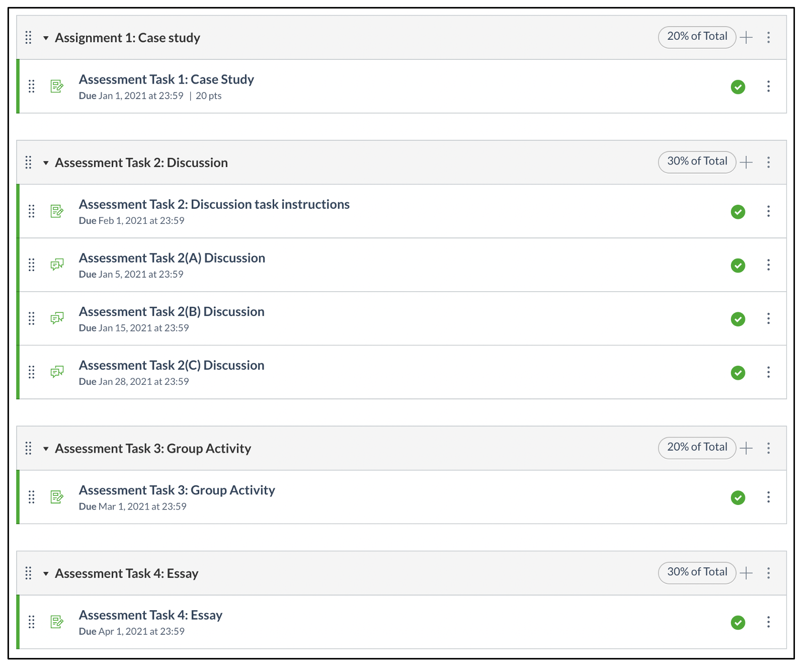Grab drag handle of Assessment Task 2(C) Discussion

tap(32, 372)
